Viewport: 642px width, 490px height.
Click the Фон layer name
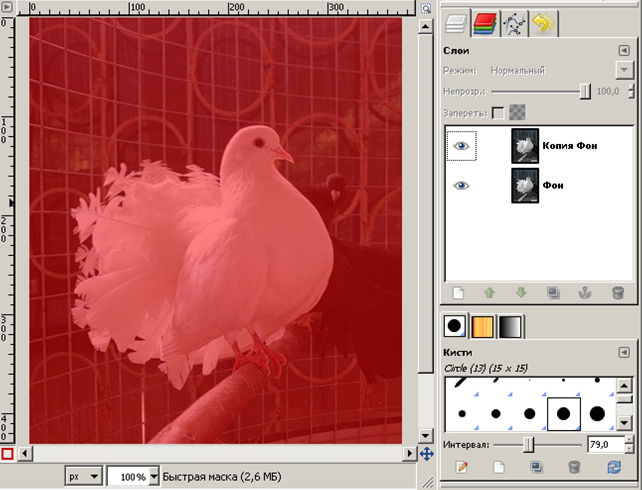pyautogui.click(x=553, y=185)
